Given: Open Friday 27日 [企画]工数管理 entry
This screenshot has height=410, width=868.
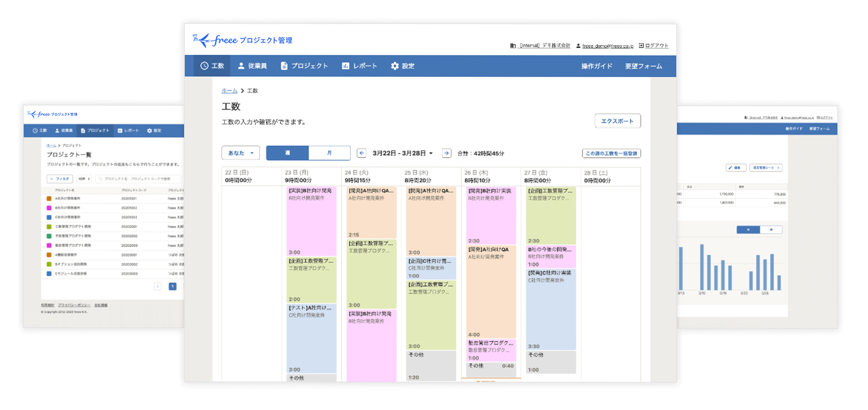Looking at the screenshot, I should (551, 215).
